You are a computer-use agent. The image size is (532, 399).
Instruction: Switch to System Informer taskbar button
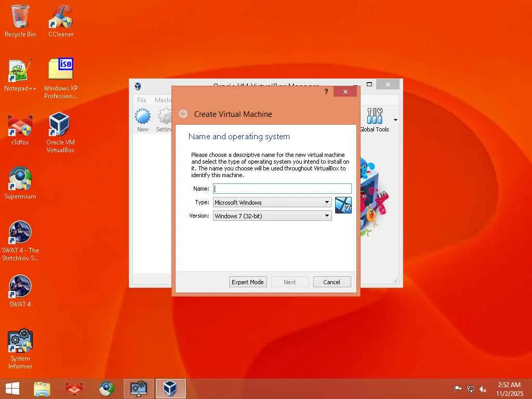[x=138, y=389]
